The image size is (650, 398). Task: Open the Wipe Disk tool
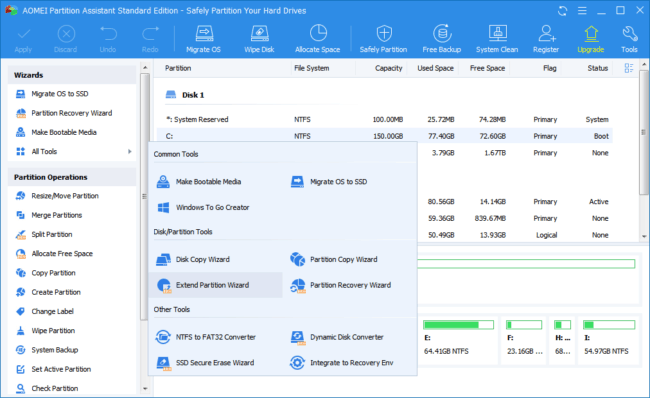coord(259,39)
